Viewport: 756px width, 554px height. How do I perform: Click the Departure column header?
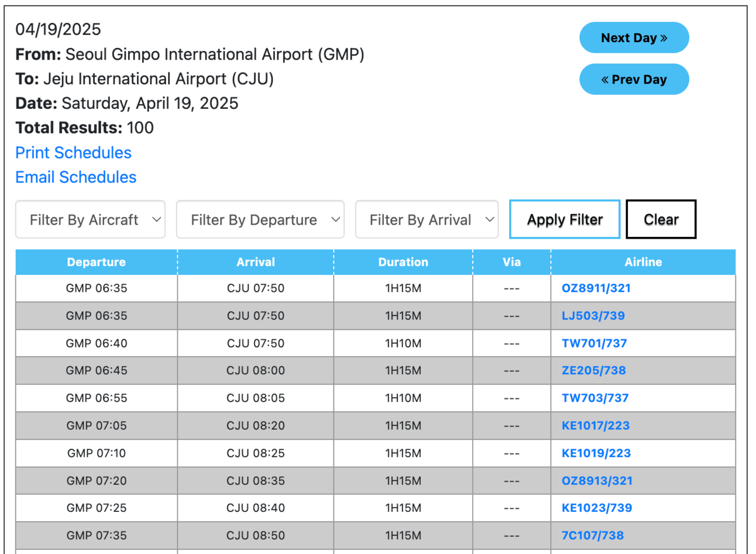pyautogui.click(x=96, y=262)
